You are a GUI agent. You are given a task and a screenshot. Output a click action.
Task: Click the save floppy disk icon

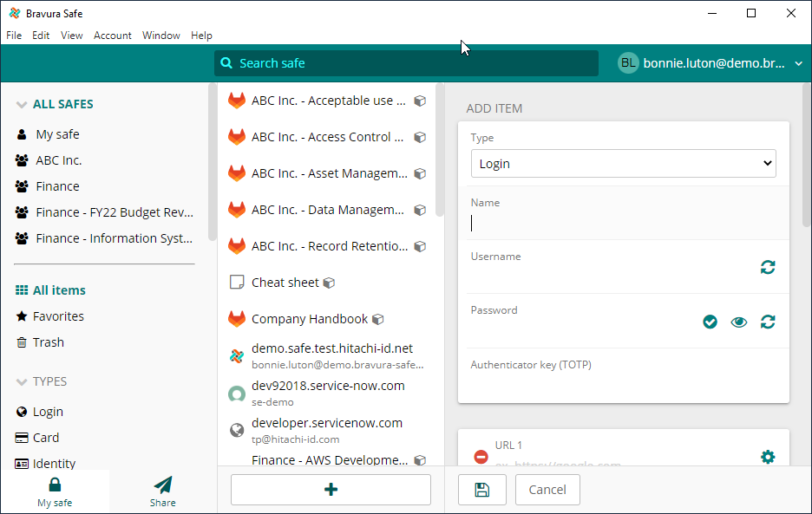(482, 490)
